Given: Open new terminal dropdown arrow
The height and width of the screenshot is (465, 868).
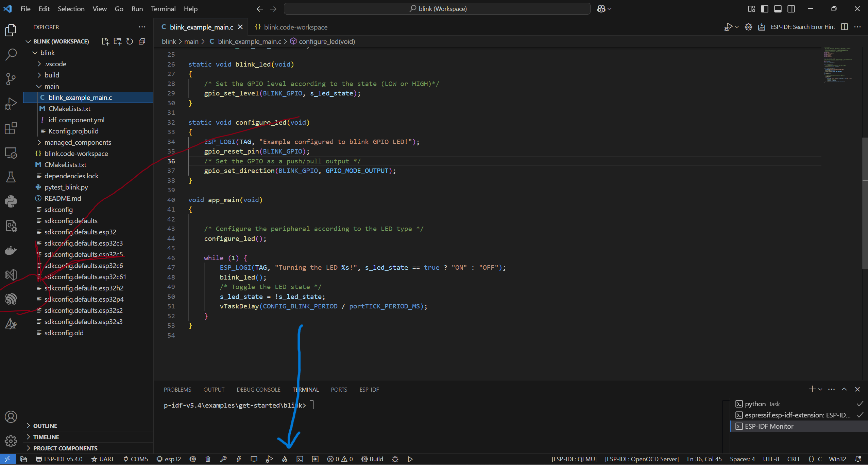Looking at the screenshot, I should [820, 390].
